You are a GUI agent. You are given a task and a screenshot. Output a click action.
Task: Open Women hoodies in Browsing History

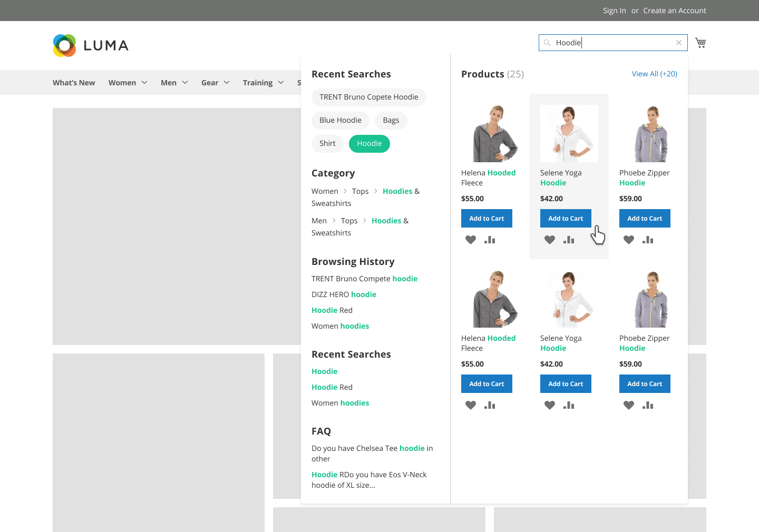click(340, 326)
